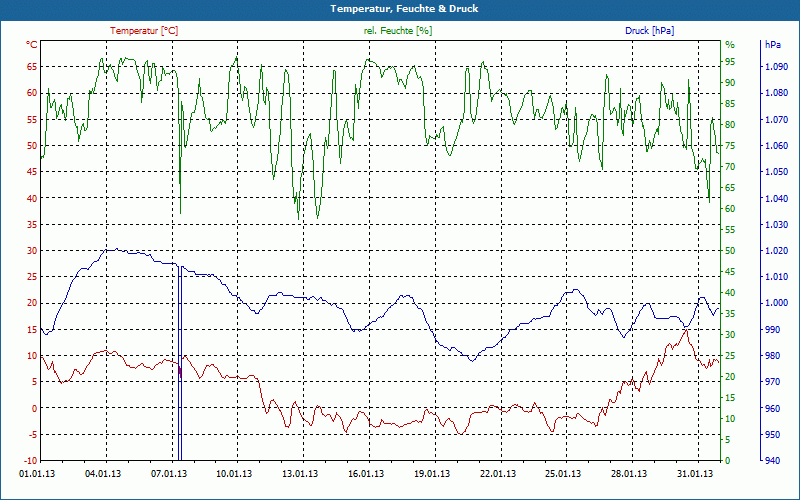Click the blue pressure axis value 1.000
Viewport: 800px width, 500px height.
tap(777, 303)
